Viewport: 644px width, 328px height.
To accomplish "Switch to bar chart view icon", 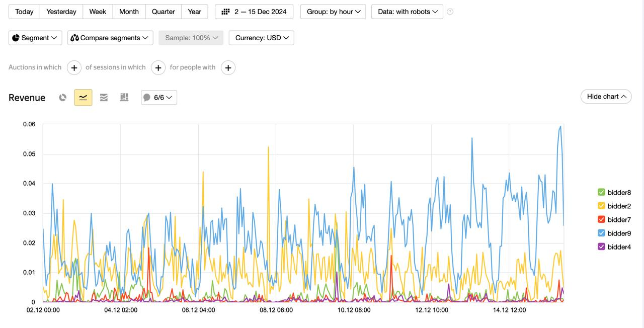I will click(x=124, y=98).
